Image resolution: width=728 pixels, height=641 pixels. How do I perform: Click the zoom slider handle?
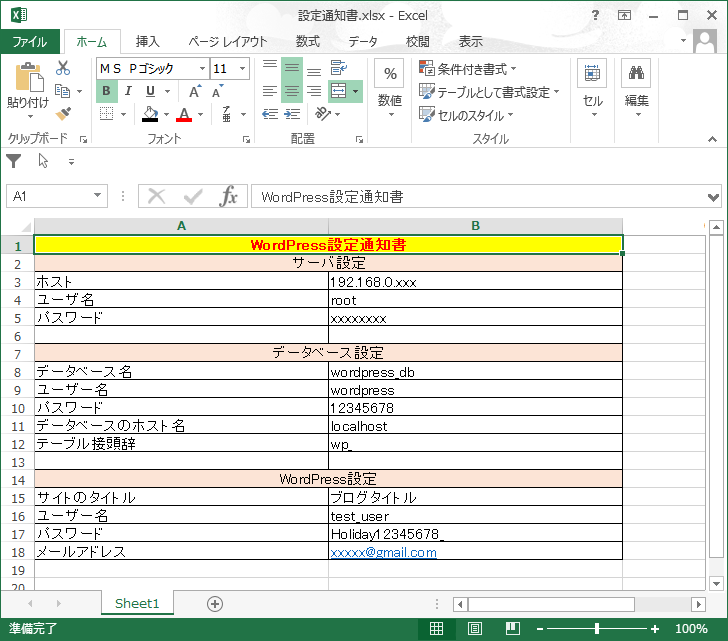pos(597,628)
